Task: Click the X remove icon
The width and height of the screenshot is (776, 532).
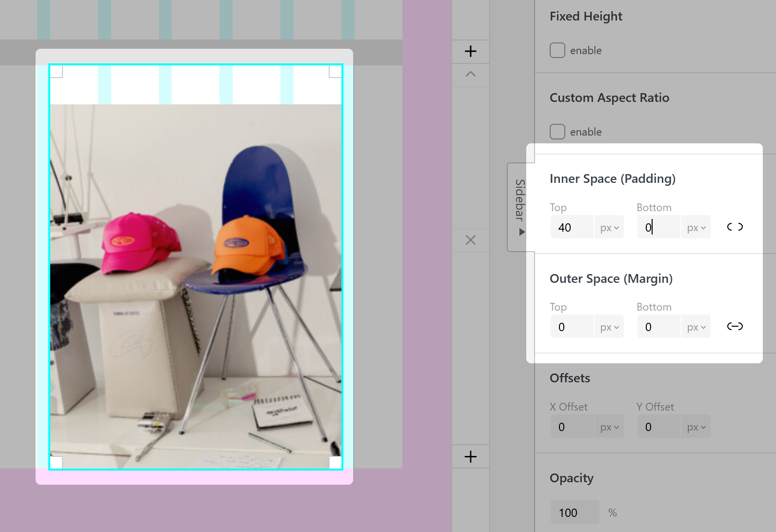Action: click(x=470, y=240)
